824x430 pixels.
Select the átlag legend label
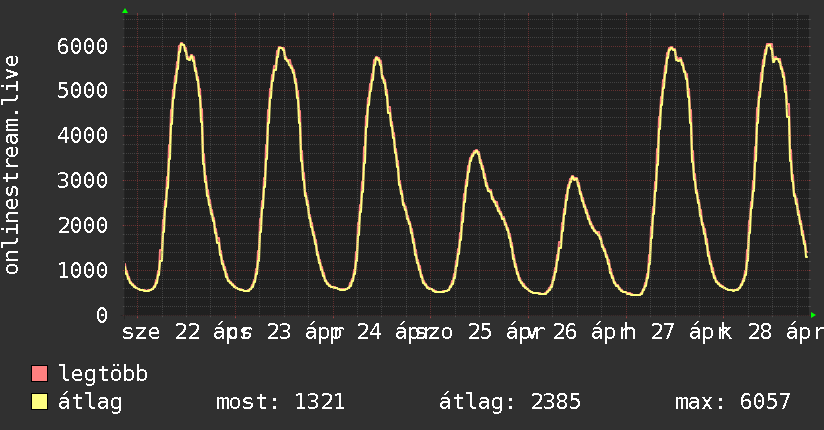90,402
